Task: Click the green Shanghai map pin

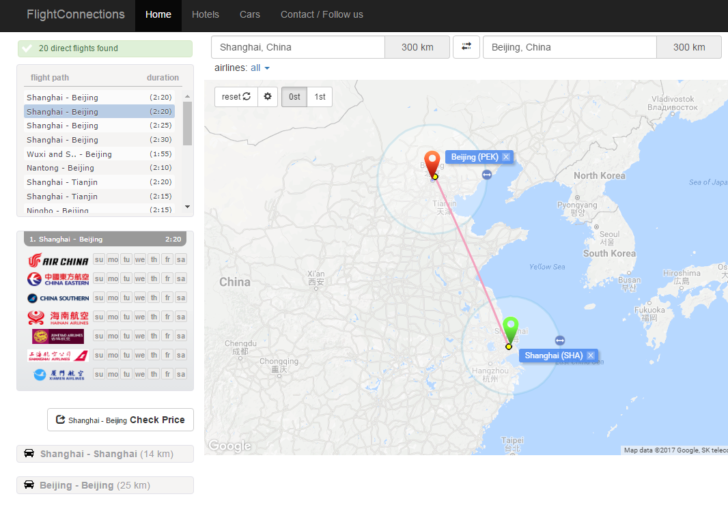Action: coord(510,330)
